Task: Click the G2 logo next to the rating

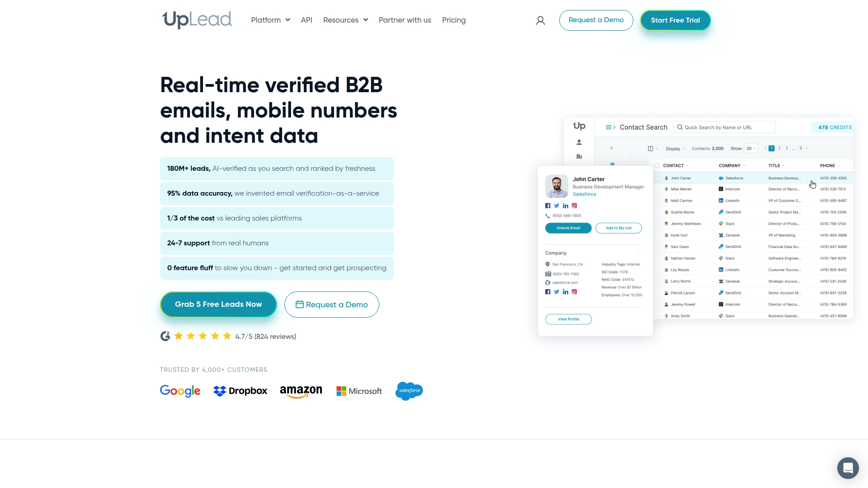Action: (x=165, y=336)
